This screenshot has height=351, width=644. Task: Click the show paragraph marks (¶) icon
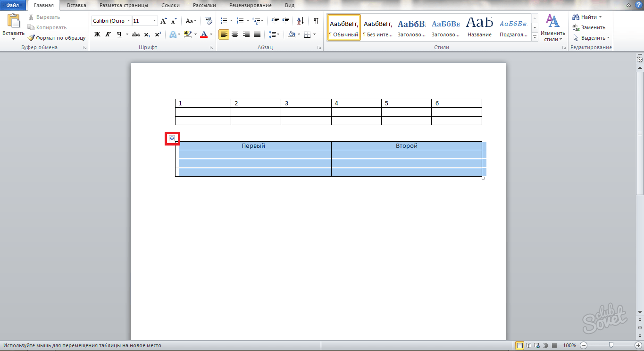point(316,21)
